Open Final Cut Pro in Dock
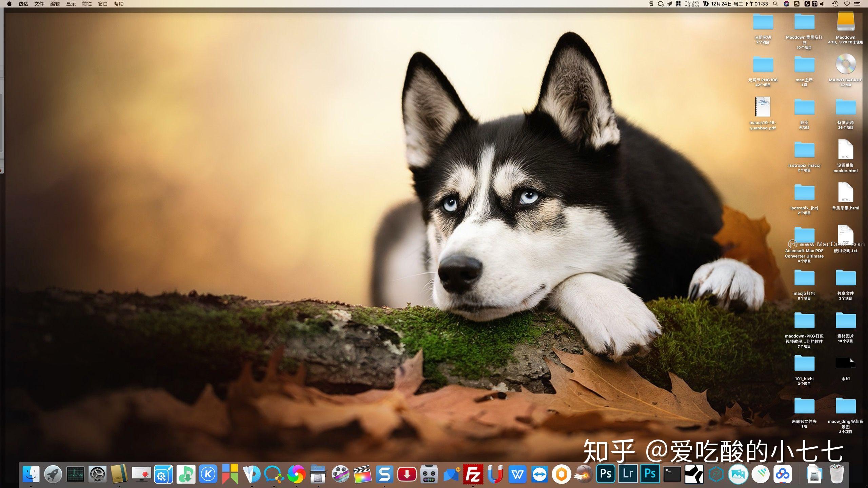The height and width of the screenshot is (488, 868). pyautogui.click(x=362, y=474)
